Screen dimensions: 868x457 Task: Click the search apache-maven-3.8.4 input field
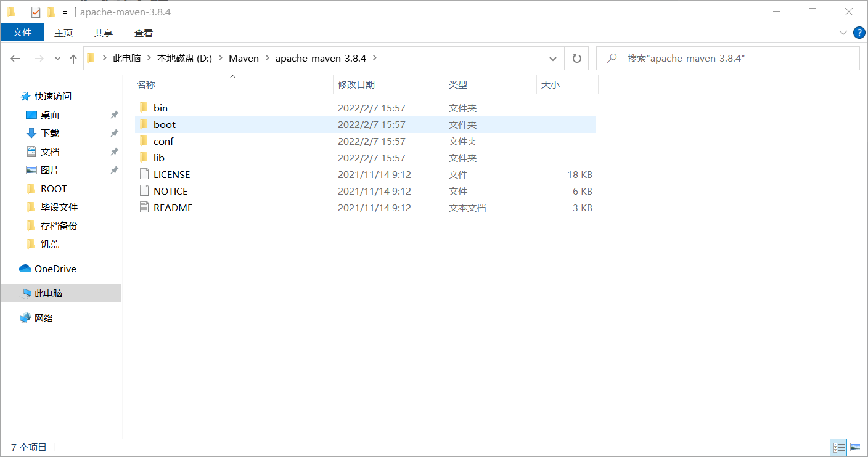[x=727, y=58]
